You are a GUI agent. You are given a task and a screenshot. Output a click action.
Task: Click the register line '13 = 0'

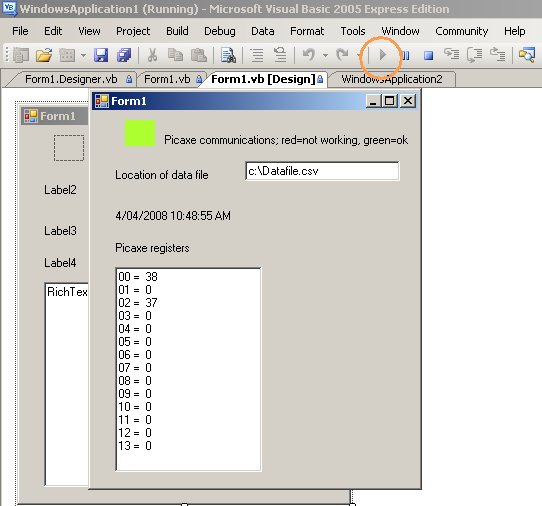pyautogui.click(x=135, y=446)
